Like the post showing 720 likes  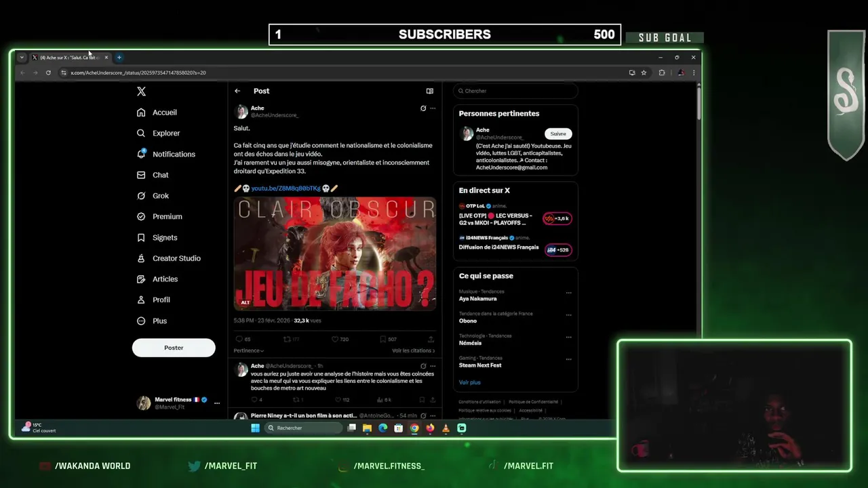(340, 339)
